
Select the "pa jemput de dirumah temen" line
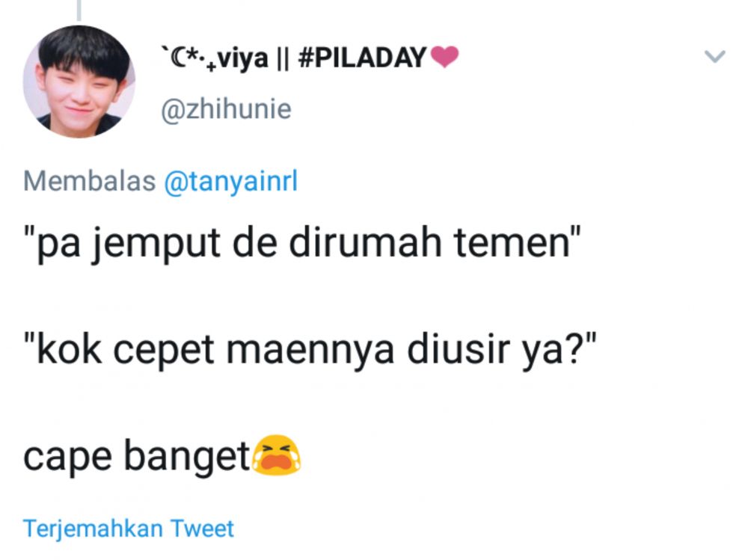tap(302, 243)
